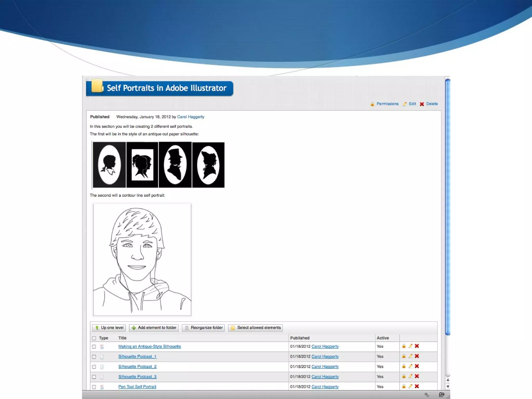
Task: Click the yellow folder icon in the title banner
Action: point(97,86)
